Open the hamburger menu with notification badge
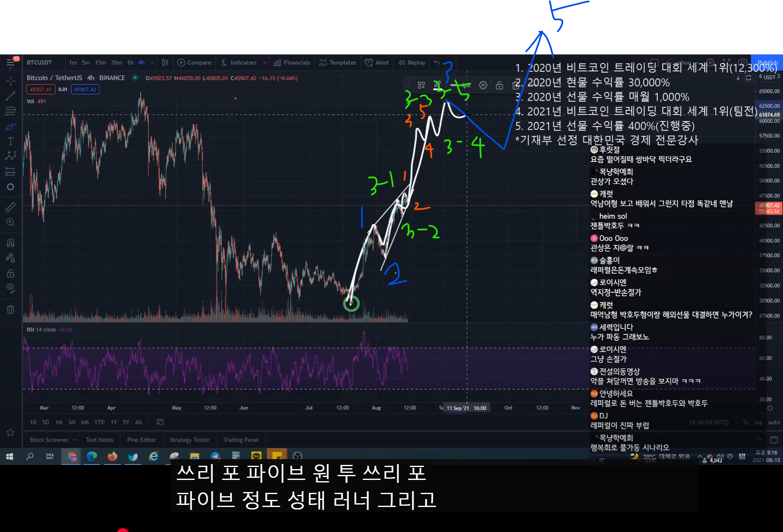The height and width of the screenshot is (532, 783). pyautogui.click(x=10, y=63)
